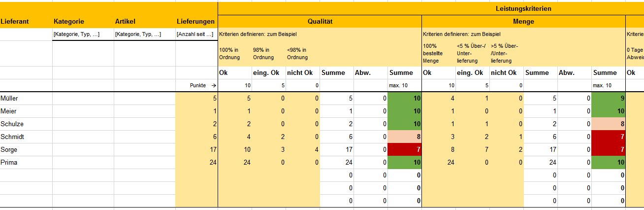Click Schmidt's red Menge Summe score

[609, 137]
